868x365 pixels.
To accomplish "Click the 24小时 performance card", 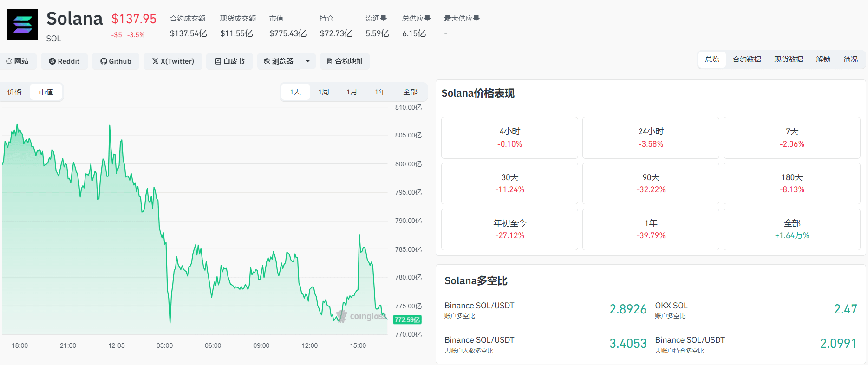I will click(651, 138).
